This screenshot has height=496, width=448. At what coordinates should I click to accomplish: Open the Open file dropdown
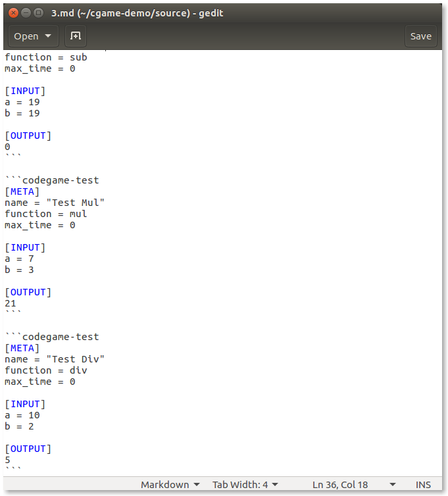pos(33,36)
